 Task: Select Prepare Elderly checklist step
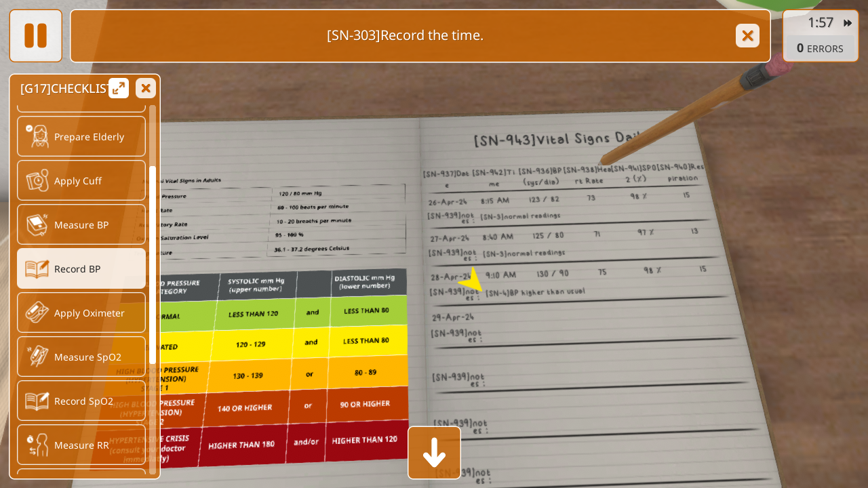pos(81,137)
